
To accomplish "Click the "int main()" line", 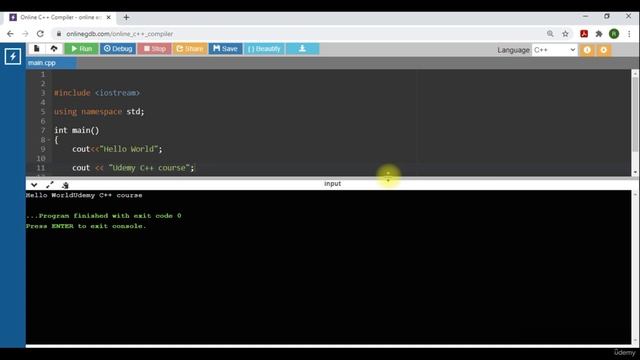I will tap(77, 131).
